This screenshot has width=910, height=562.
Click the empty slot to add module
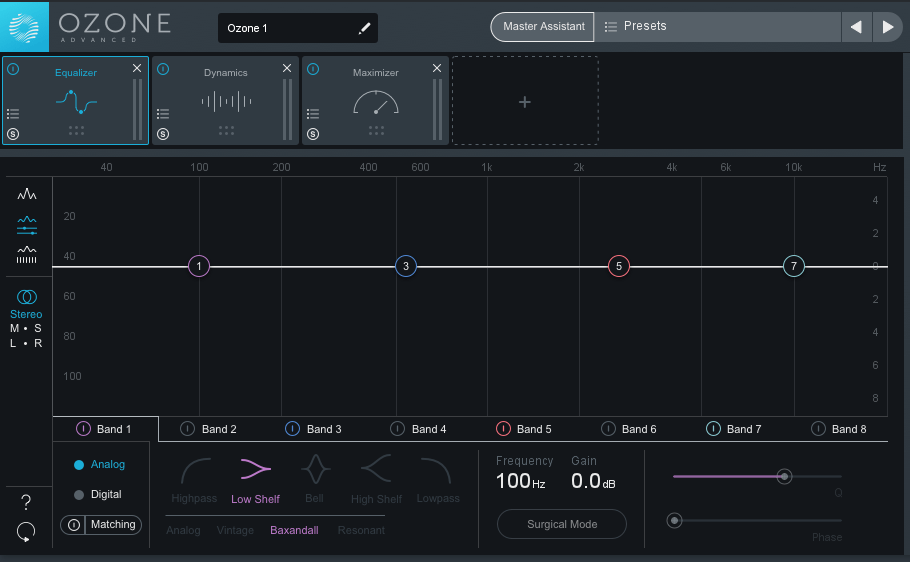(x=525, y=101)
